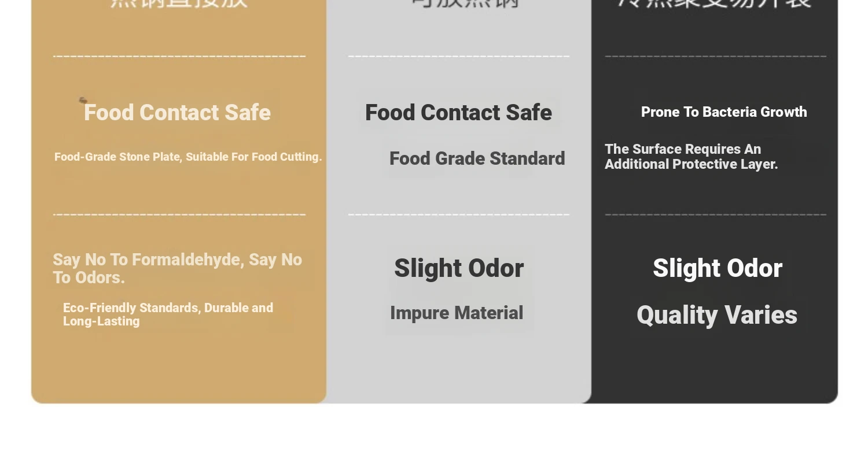The width and height of the screenshot is (868, 459).
Task: Select "Say No To Formaldehyde" text
Action: [x=177, y=268]
